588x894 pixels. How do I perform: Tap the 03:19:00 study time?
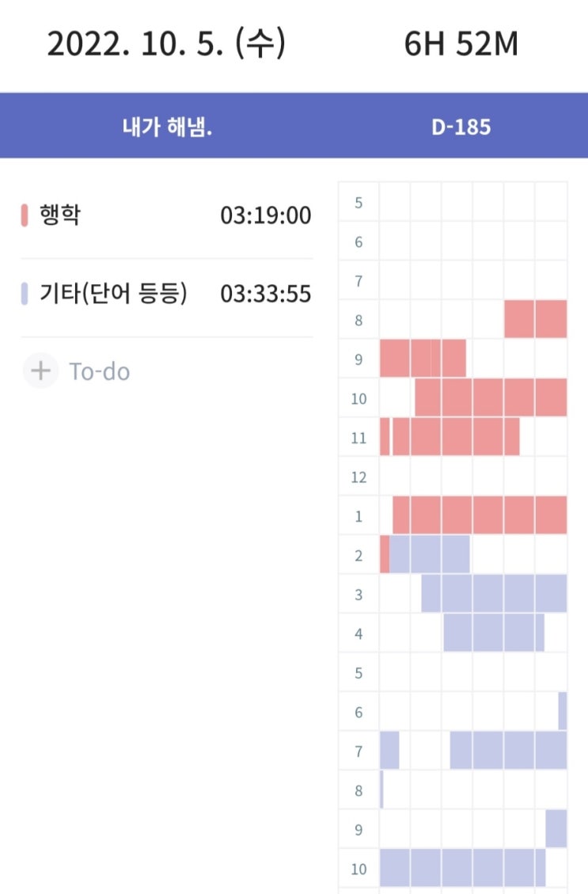click(266, 215)
